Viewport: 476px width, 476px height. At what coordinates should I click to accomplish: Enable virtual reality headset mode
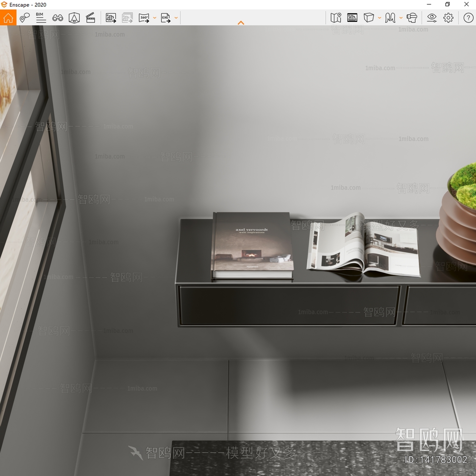pyautogui.click(x=412, y=18)
